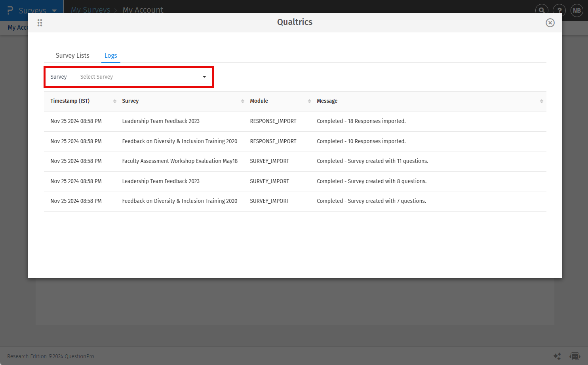Close the Qualtrics dialog with X icon

[x=550, y=23]
